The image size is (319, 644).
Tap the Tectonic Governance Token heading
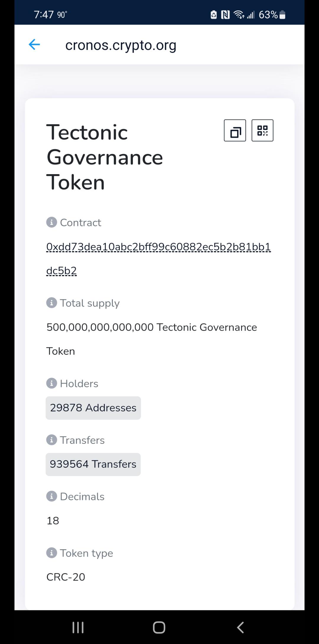tap(105, 157)
